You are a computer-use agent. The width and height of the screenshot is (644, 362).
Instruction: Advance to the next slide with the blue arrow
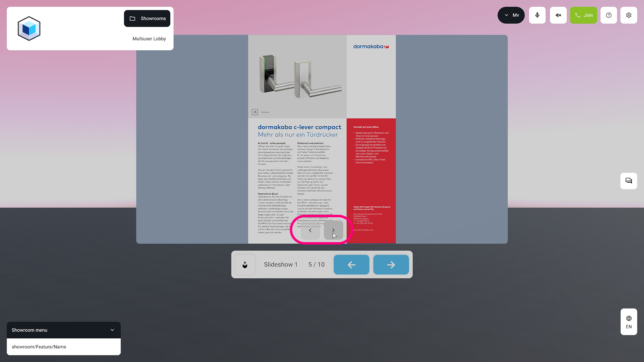pos(391,264)
